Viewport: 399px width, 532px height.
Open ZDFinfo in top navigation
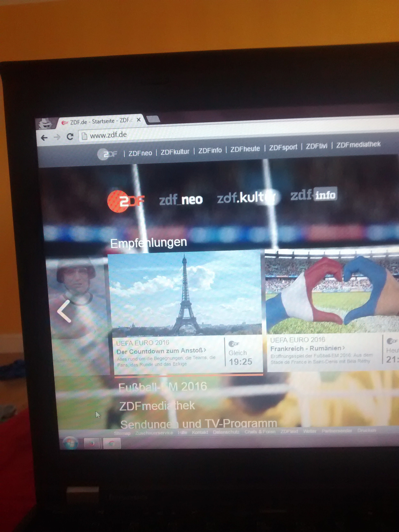click(x=210, y=151)
